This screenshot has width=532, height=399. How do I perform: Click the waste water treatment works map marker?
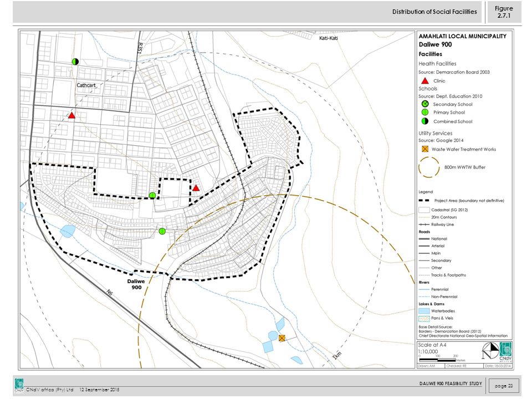282,338
